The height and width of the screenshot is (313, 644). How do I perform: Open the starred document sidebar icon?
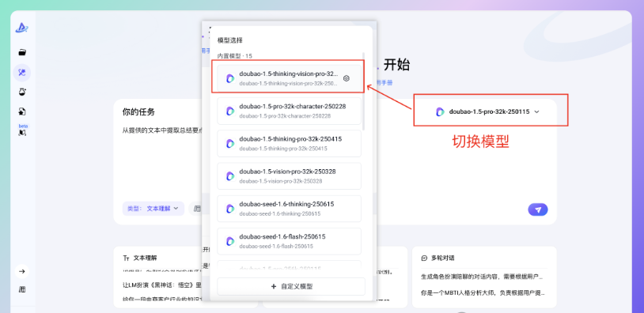[x=22, y=111]
